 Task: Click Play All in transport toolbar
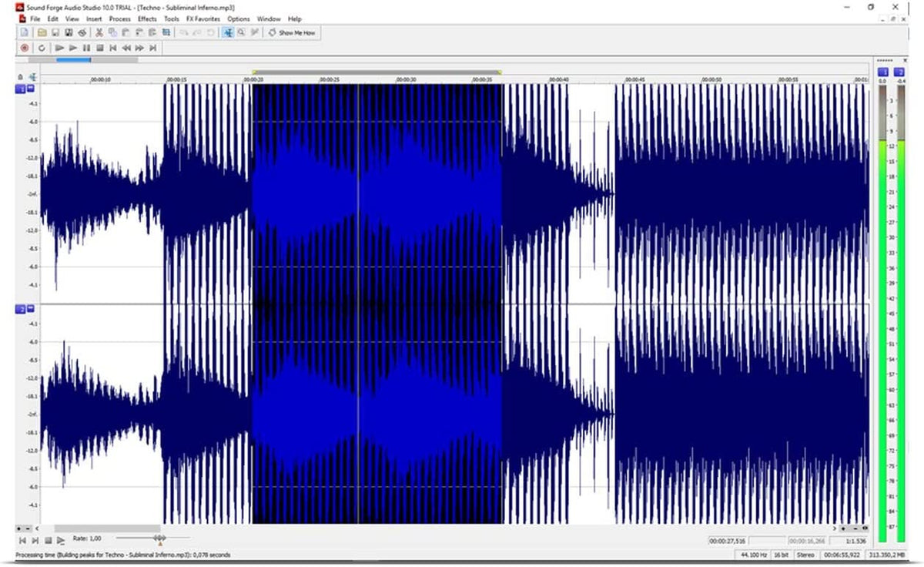(59, 48)
